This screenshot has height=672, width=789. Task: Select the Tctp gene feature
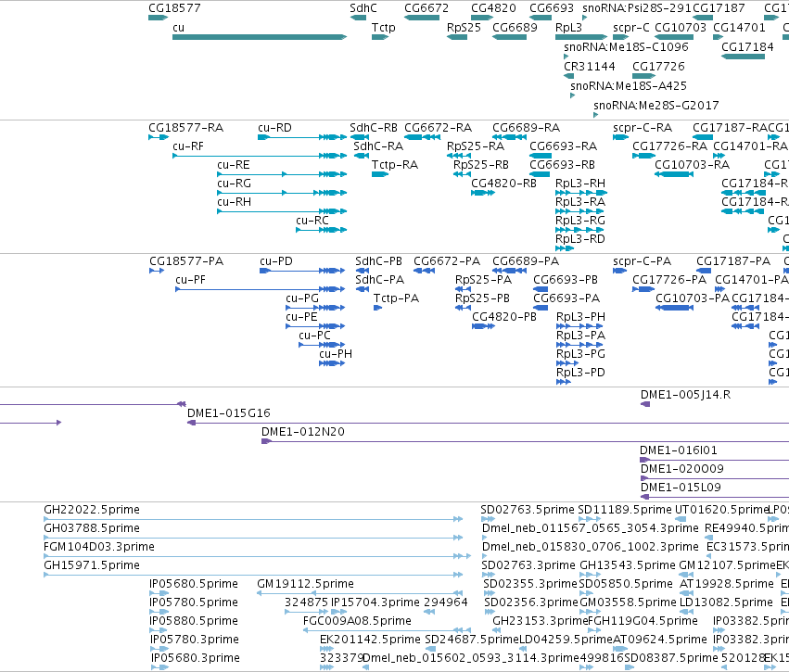(380, 37)
